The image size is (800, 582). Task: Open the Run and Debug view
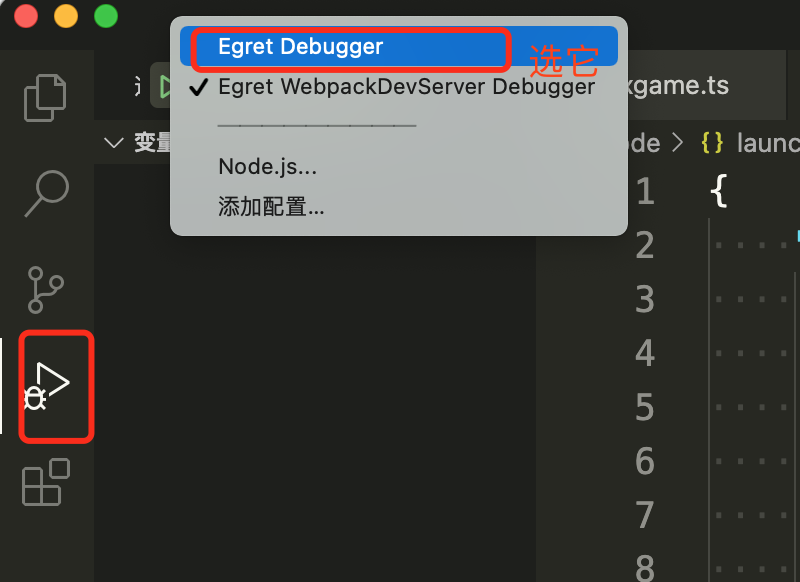pos(47,386)
